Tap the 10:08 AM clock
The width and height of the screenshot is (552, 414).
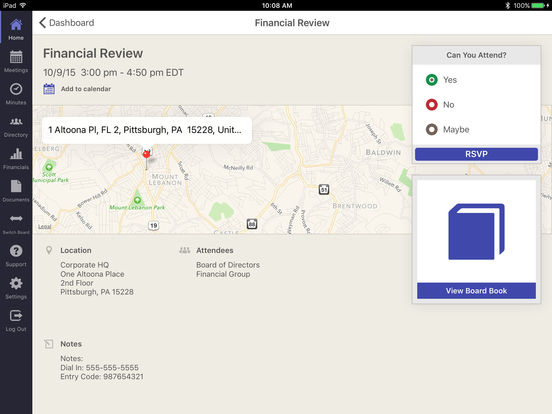[277, 5]
